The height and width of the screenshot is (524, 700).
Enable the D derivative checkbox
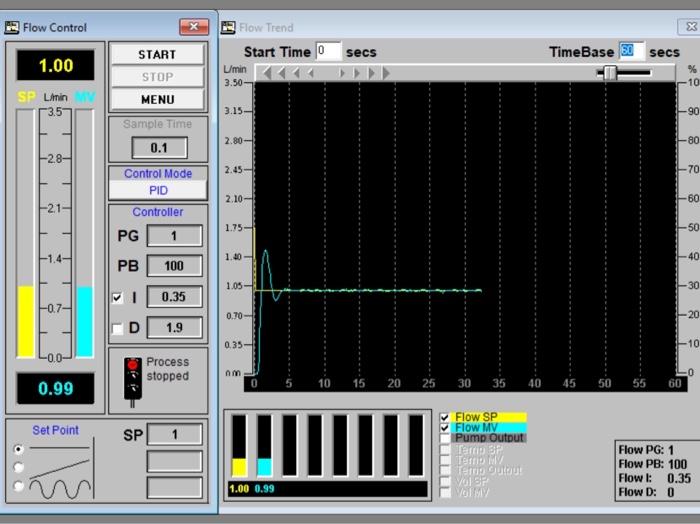(117, 329)
